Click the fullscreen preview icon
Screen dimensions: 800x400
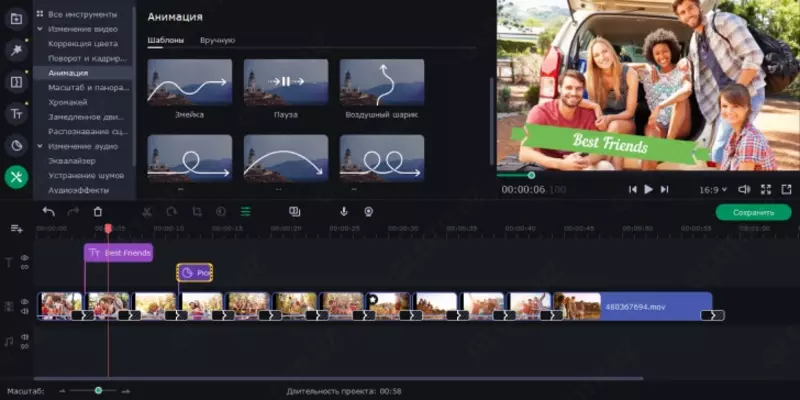pos(766,189)
